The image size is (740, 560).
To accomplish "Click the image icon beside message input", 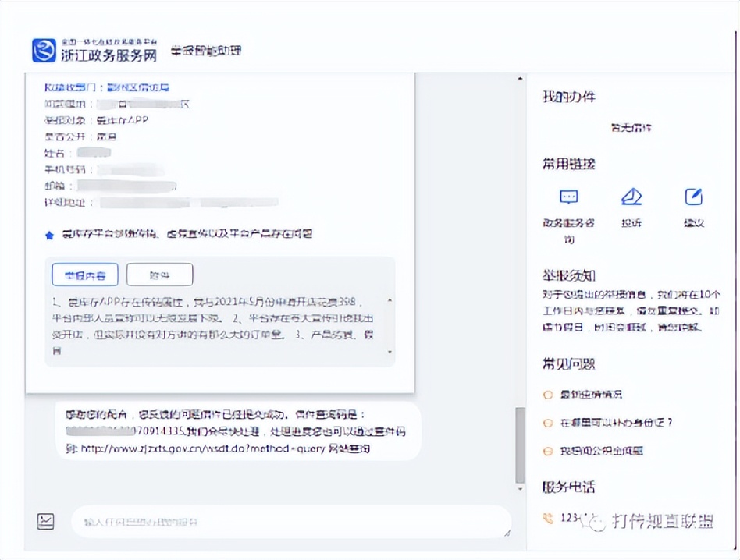I will tap(46, 521).
